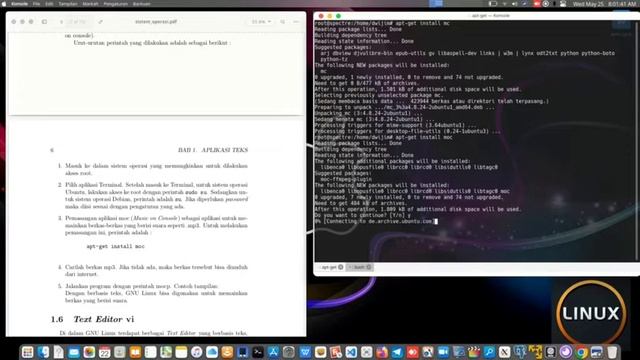Click the red recording icon in menu bar

click(537, 4)
